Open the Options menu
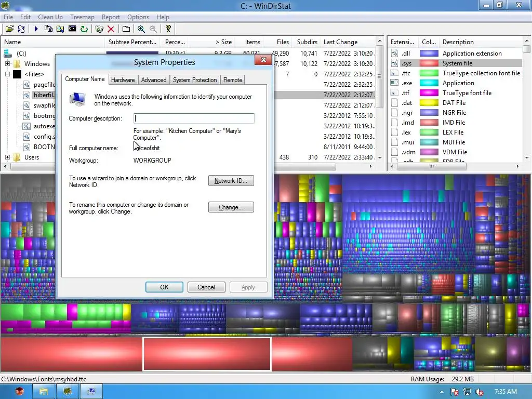Screen dimensions: 532x399 pyautogui.click(x=138, y=17)
